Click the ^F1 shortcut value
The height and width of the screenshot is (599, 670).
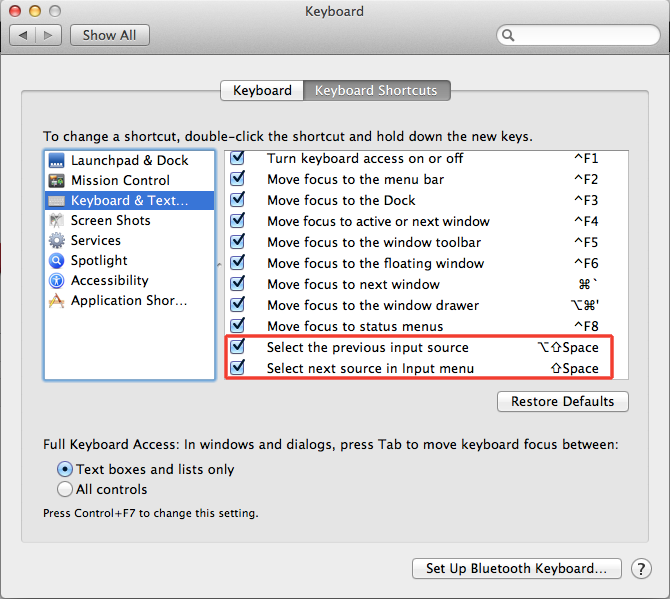click(586, 159)
